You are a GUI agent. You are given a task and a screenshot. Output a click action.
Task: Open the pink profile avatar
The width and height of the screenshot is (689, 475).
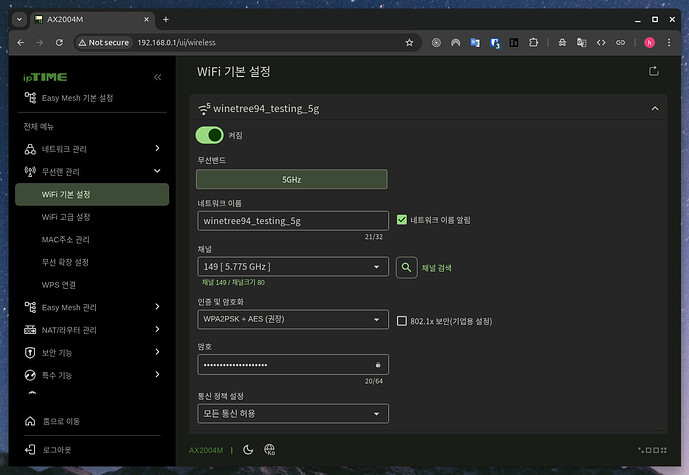coord(649,43)
